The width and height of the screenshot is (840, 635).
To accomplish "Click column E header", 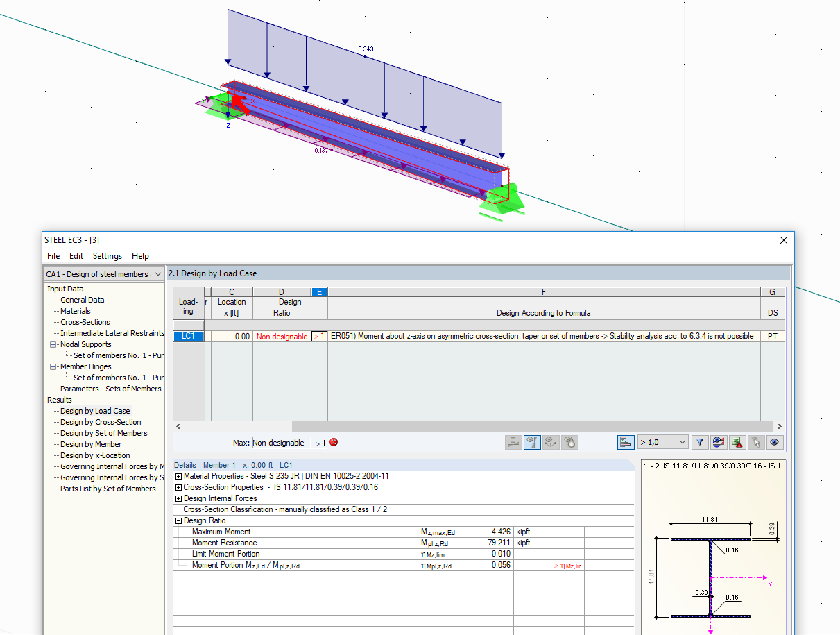I will [319, 292].
